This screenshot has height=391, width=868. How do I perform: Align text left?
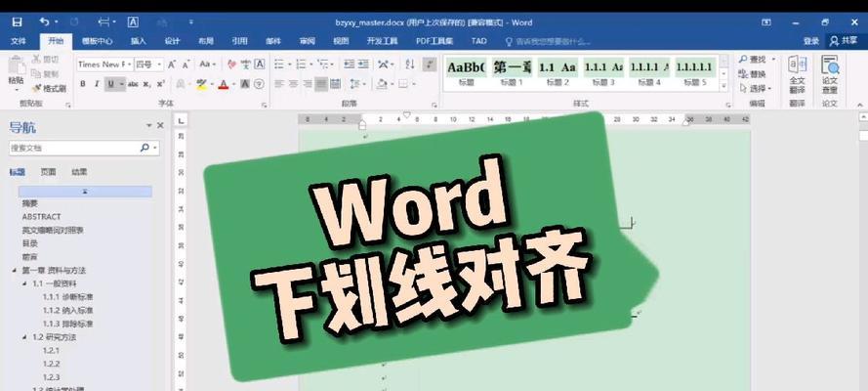point(279,84)
